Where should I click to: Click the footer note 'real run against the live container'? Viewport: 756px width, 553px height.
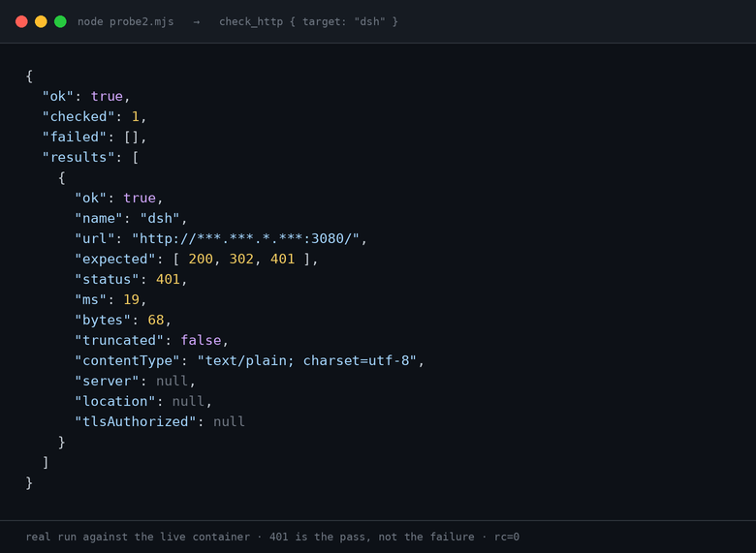click(138, 537)
